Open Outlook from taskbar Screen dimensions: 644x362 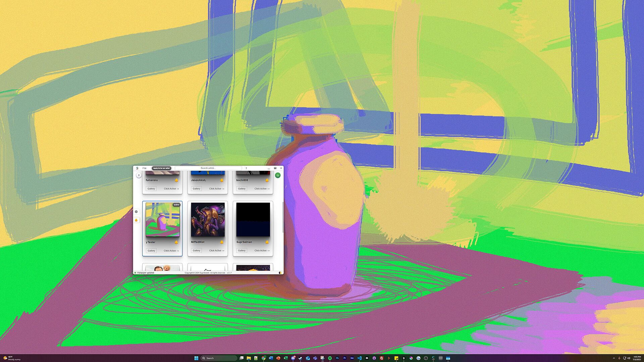pyautogui.click(x=308, y=358)
